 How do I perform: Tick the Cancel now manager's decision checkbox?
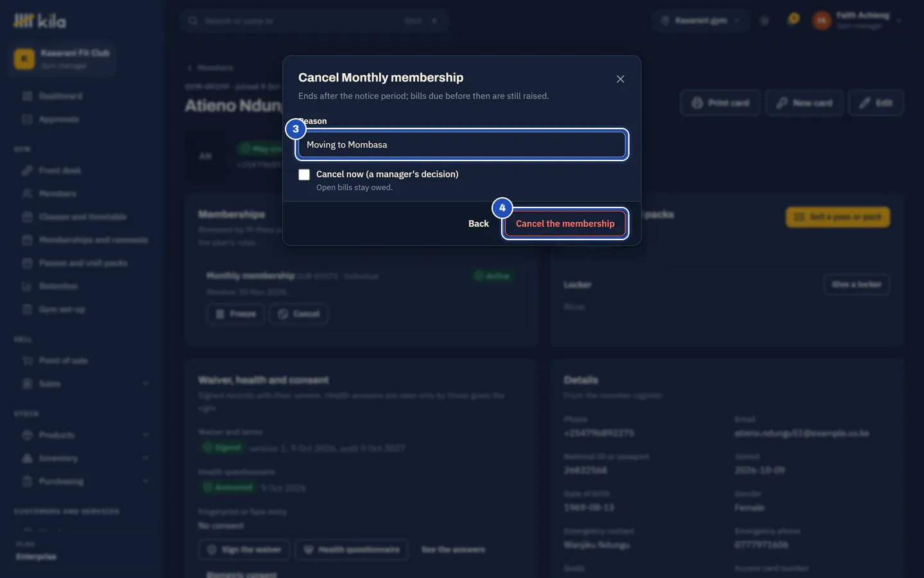click(304, 175)
